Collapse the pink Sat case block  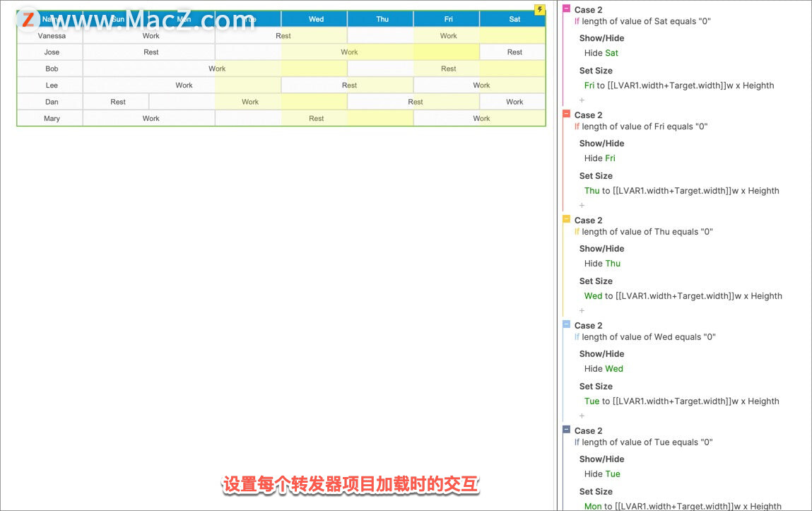click(x=567, y=8)
